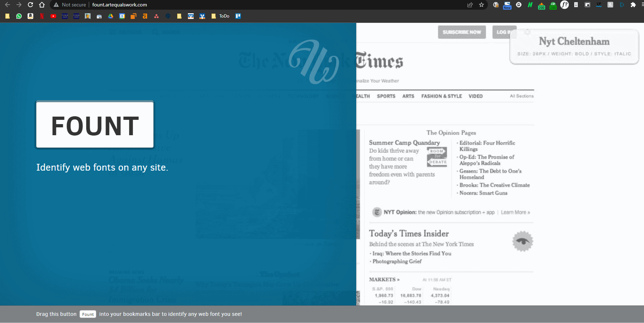Click the Nocera: Smart Guns item
This screenshot has height=323, width=644.
tap(483, 193)
